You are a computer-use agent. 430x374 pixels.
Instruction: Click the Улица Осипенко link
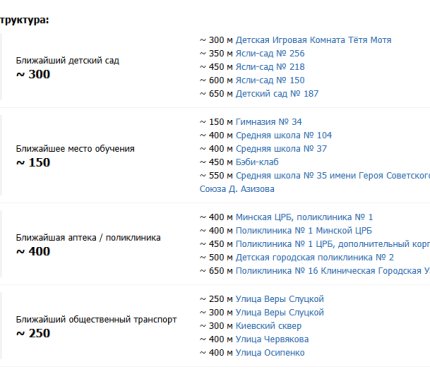[x=270, y=353]
